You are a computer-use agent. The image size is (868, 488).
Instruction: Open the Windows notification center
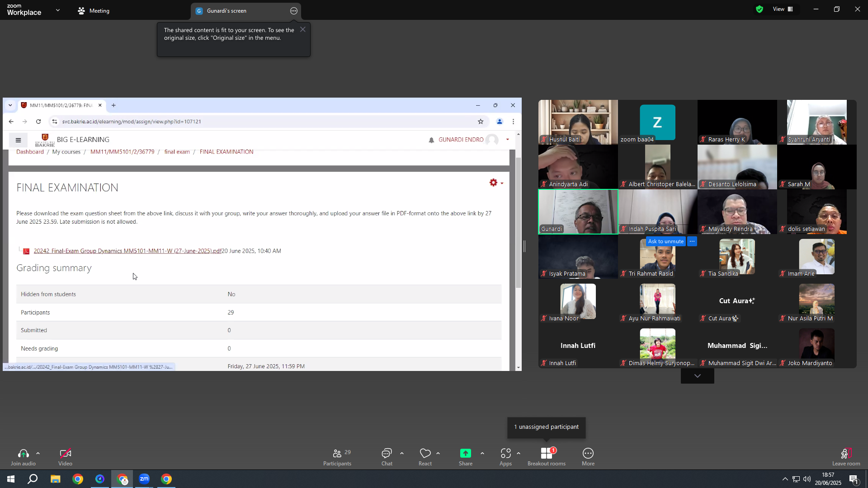coord(854,479)
